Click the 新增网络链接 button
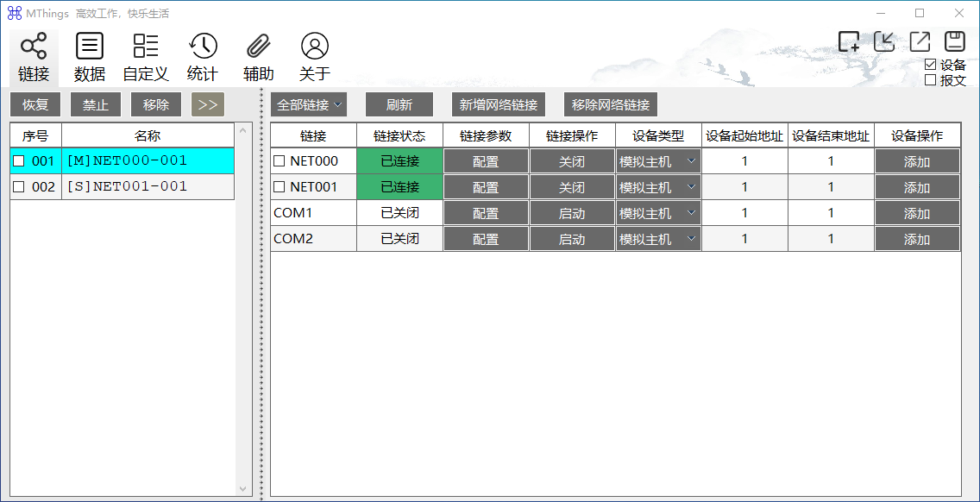Viewport: 980px width, 502px height. (499, 105)
